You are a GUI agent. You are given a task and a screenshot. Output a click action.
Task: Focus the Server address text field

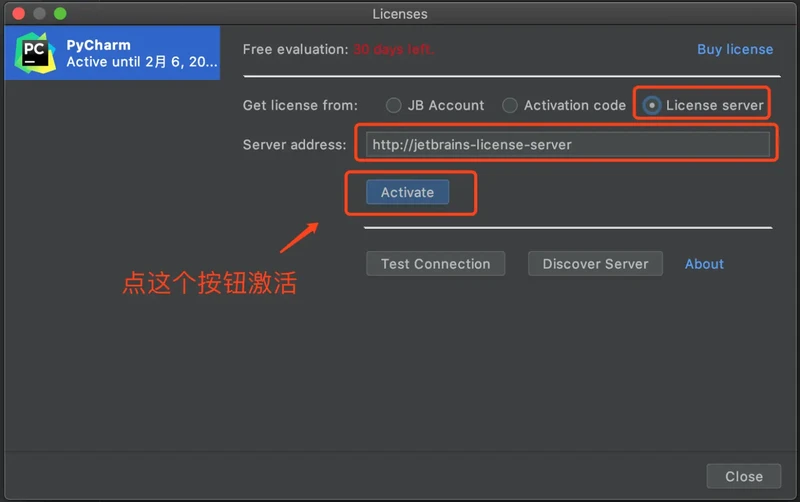pos(567,144)
